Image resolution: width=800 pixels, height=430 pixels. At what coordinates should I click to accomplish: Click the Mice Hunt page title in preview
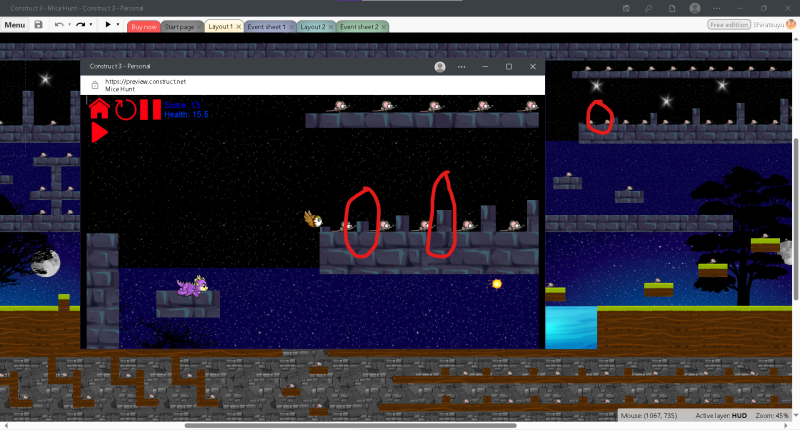tap(119, 89)
